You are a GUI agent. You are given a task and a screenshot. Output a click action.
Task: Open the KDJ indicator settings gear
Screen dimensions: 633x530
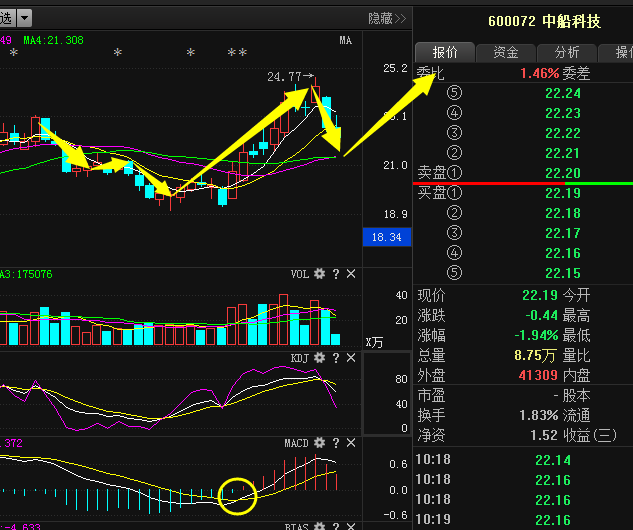[319, 357]
